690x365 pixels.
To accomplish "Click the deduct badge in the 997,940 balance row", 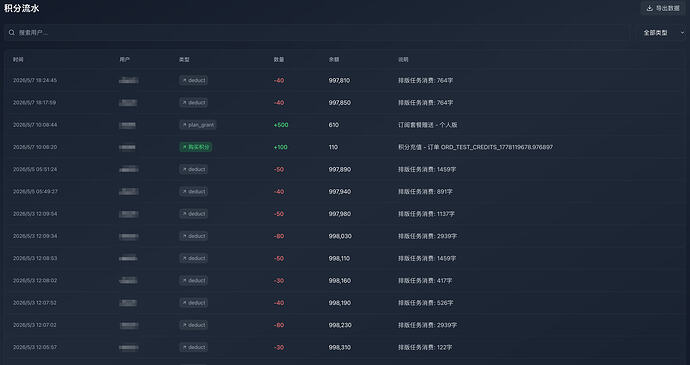I will tap(194, 192).
